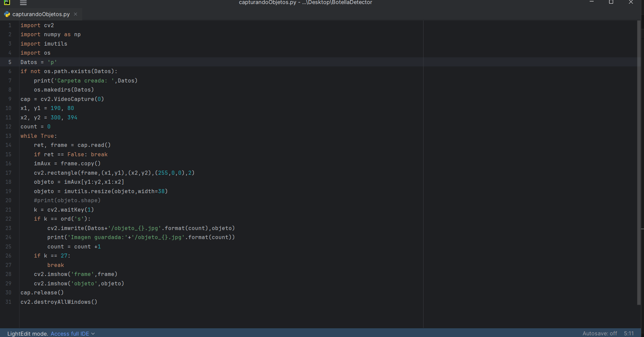
Task: Click 'if k == 27:' line
Action: [x=52, y=256]
